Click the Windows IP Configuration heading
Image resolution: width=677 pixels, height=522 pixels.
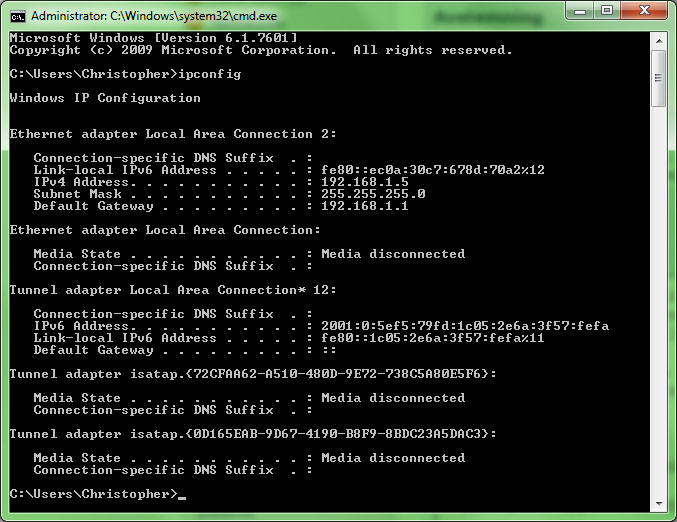click(105, 98)
